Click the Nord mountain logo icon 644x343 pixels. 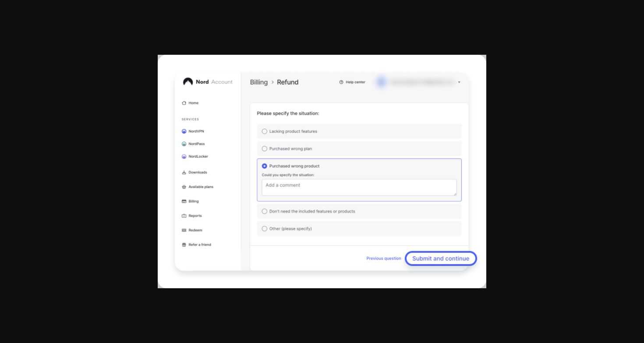click(188, 82)
